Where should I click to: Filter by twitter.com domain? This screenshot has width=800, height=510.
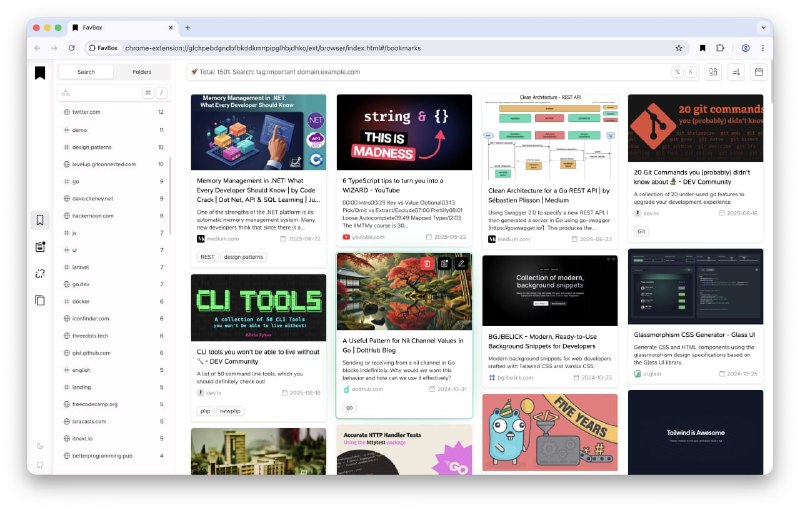click(x=113, y=112)
